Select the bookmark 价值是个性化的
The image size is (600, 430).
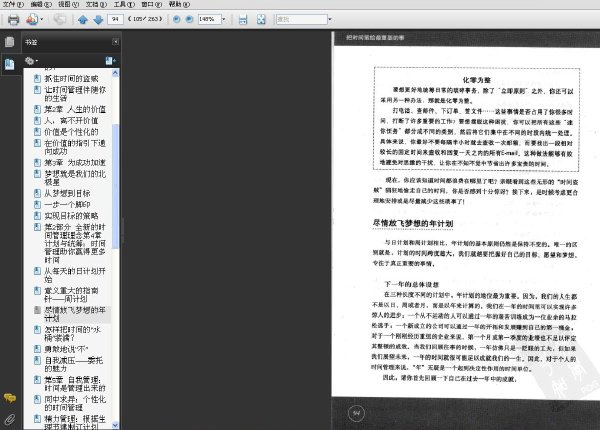click(x=71, y=132)
